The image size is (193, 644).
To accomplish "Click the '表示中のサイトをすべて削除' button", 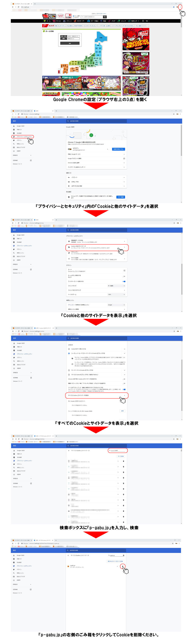I will coord(115,561).
